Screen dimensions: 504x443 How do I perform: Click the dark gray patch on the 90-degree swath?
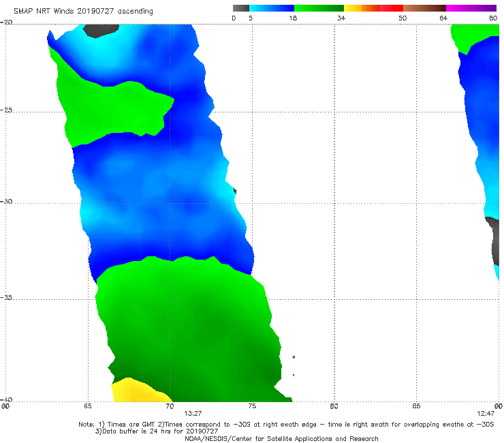pyautogui.click(x=494, y=241)
